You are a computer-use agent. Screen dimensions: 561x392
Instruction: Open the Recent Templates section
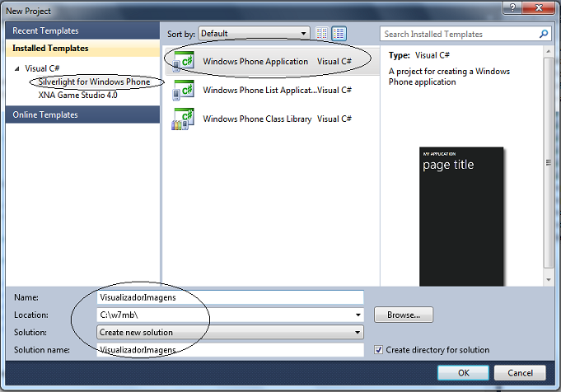point(82,30)
